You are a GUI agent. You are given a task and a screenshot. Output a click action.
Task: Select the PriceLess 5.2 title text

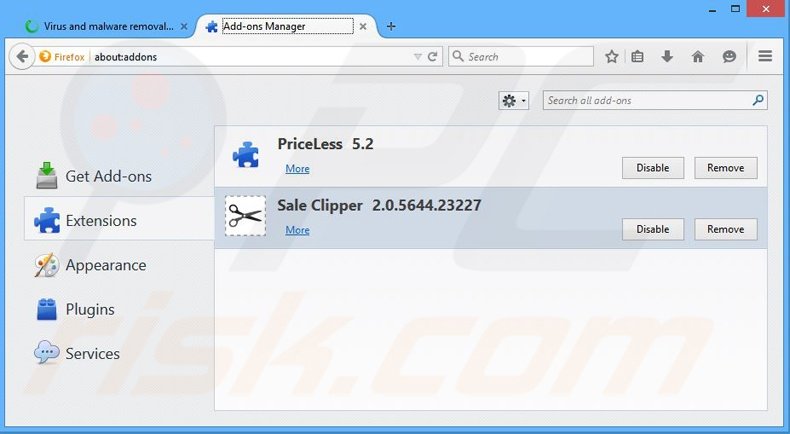point(325,144)
